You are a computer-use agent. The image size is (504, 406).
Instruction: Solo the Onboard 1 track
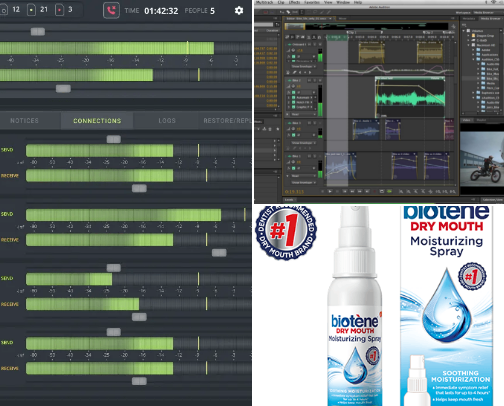coord(315,44)
